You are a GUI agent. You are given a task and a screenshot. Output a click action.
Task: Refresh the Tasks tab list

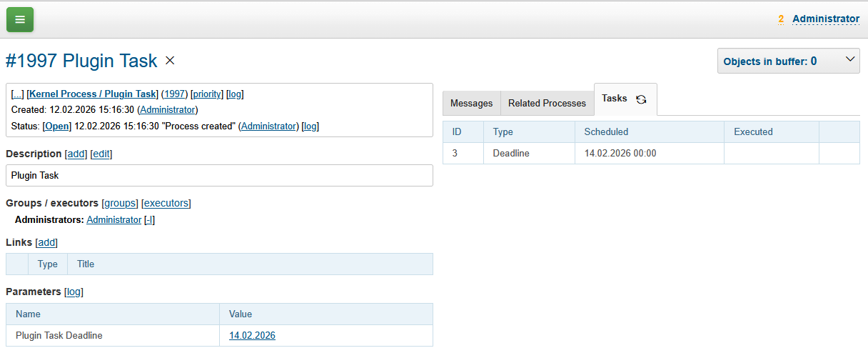tap(641, 99)
